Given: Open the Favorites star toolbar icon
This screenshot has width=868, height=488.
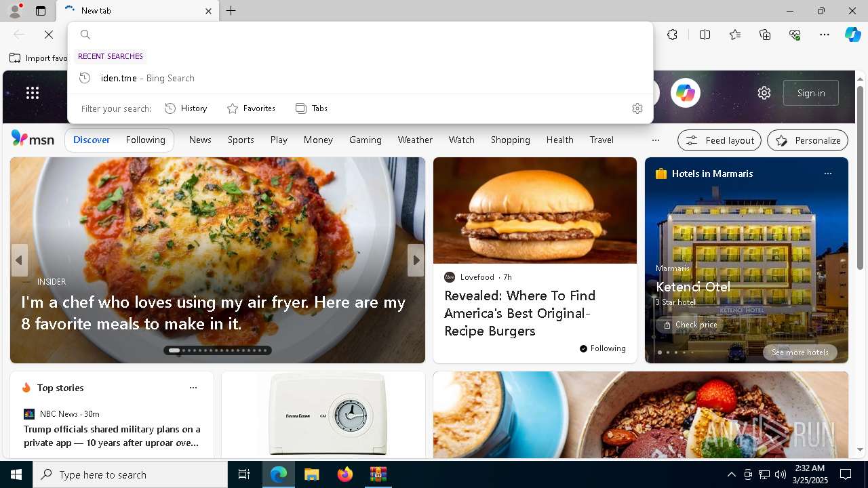Looking at the screenshot, I should tap(735, 35).
